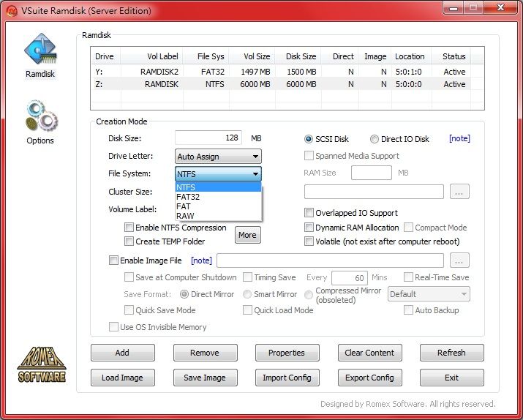
Task: Tick the Enable Image File checkbox
Action: click(113, 260)
